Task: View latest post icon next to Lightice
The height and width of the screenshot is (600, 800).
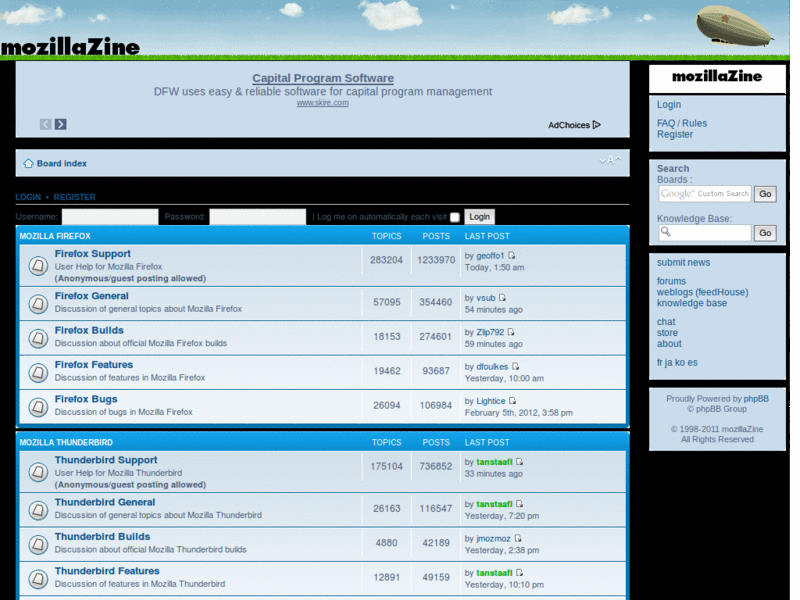Action: [512, 401]
